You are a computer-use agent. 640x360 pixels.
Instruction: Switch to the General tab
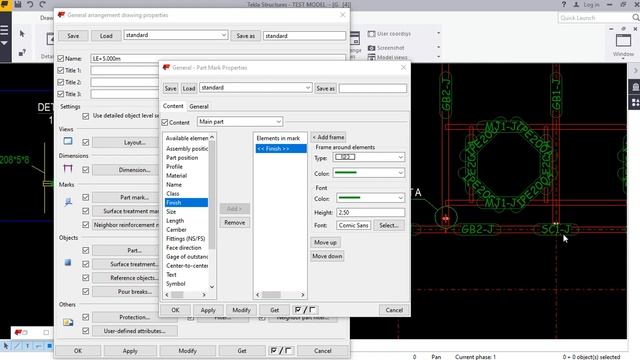tap(199, 106)
